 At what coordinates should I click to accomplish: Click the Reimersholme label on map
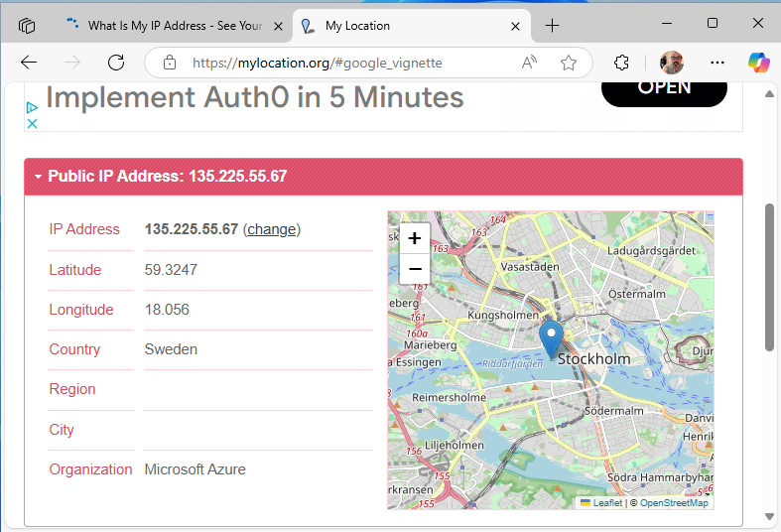coord(449,397)
